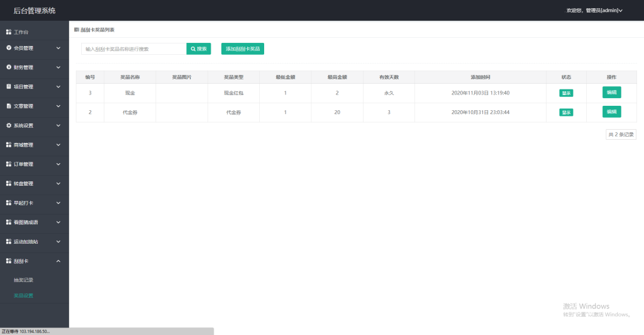
Task: Click the 添加刮刮卡奖品 button
Action: pyautogui.click(x=243, y=49)
